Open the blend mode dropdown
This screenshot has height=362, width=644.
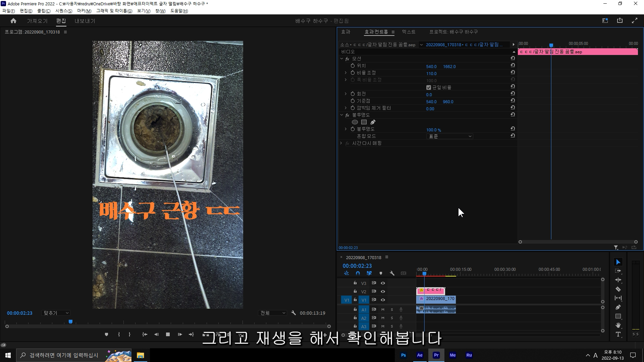(449, 136)
